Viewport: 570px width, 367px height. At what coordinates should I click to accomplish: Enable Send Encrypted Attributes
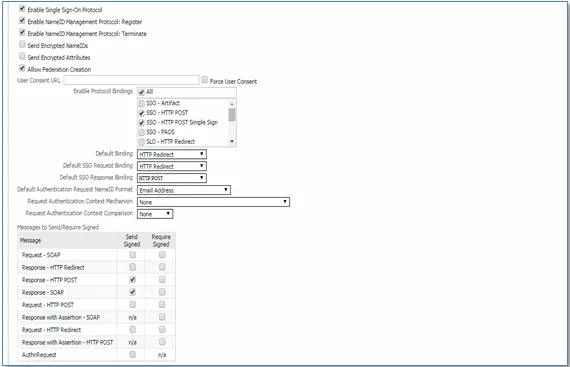tap(22, 56)
